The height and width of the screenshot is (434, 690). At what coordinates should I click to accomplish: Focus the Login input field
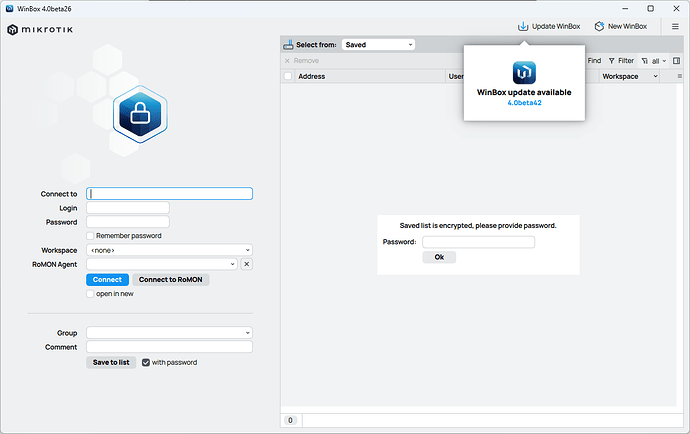(x=128, y=208)
